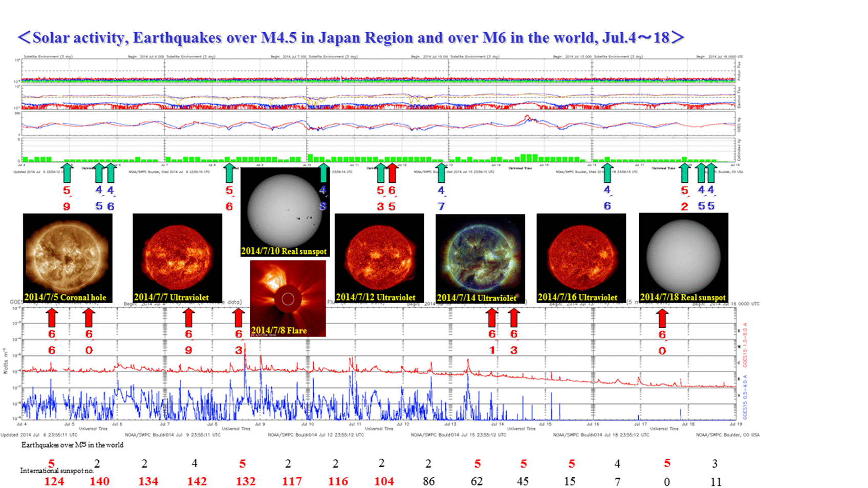Viewport: 868px width, 488px height.
Task: Click 'NOAA/SWPC Boulder, CO USA' credit below X-ray chart
Action: click(728, 435)
